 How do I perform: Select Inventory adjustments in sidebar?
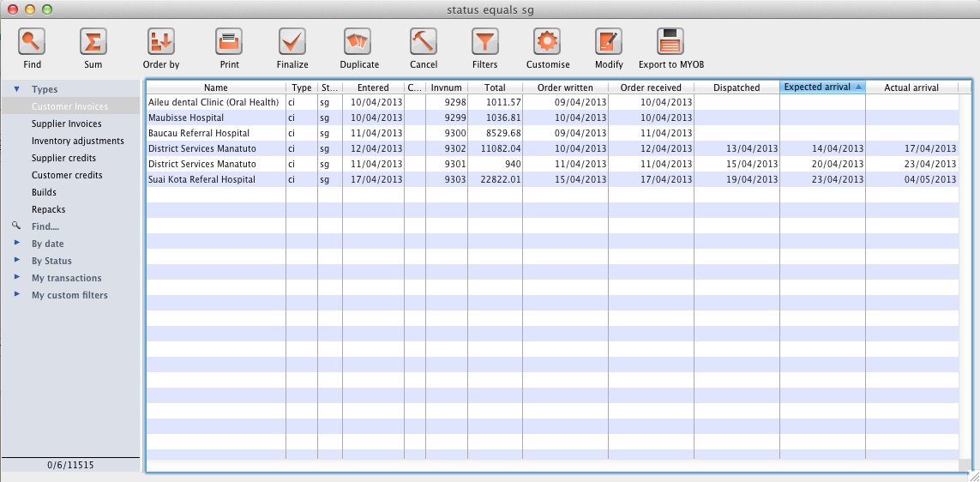(77, 141)
